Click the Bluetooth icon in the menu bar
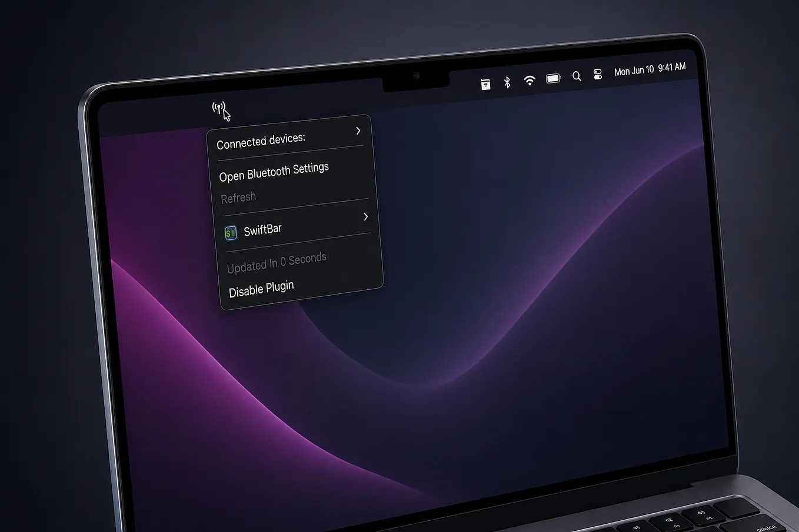 (x=507, y=82)
